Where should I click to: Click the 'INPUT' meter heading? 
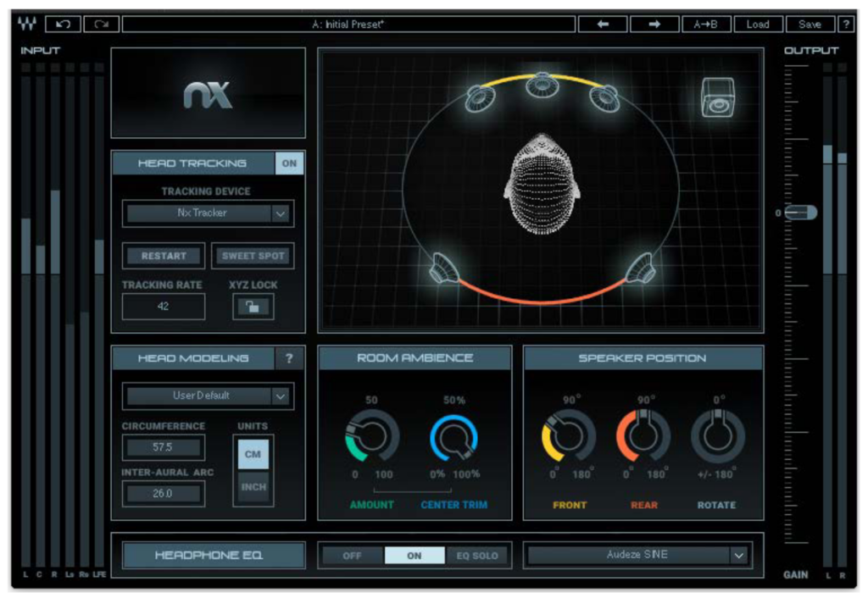41,50
